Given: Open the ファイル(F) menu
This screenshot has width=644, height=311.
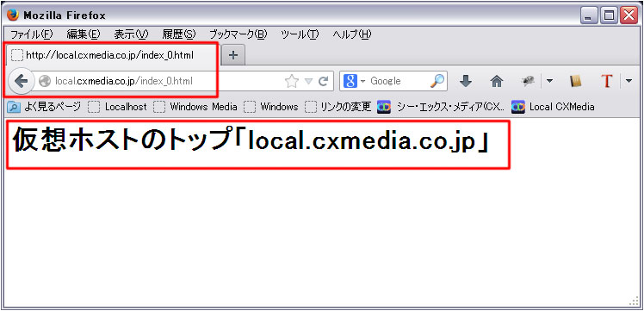Looking at the screenshot, I should [32, 34].
